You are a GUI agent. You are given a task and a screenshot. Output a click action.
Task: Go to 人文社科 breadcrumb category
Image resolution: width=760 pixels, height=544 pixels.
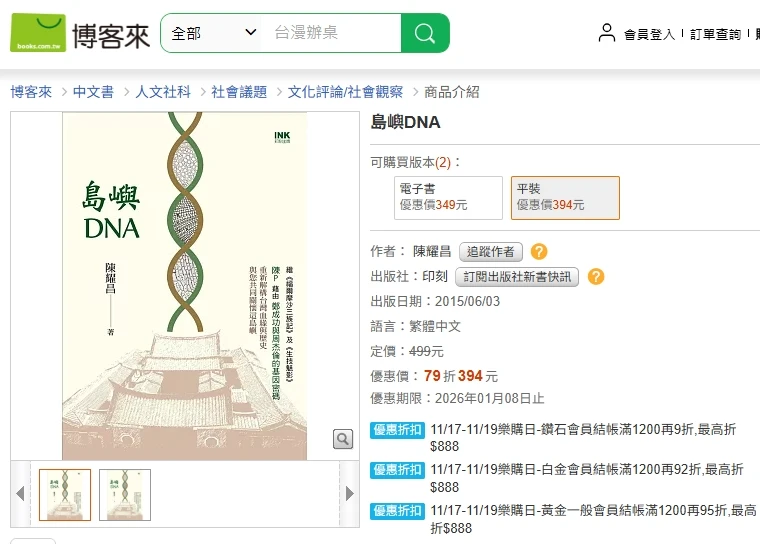tap(163, 92)
